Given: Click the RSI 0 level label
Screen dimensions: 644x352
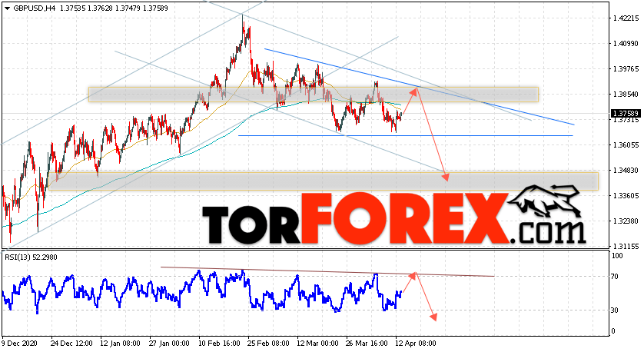Looking at the screenshot, I should pos(613,331).
